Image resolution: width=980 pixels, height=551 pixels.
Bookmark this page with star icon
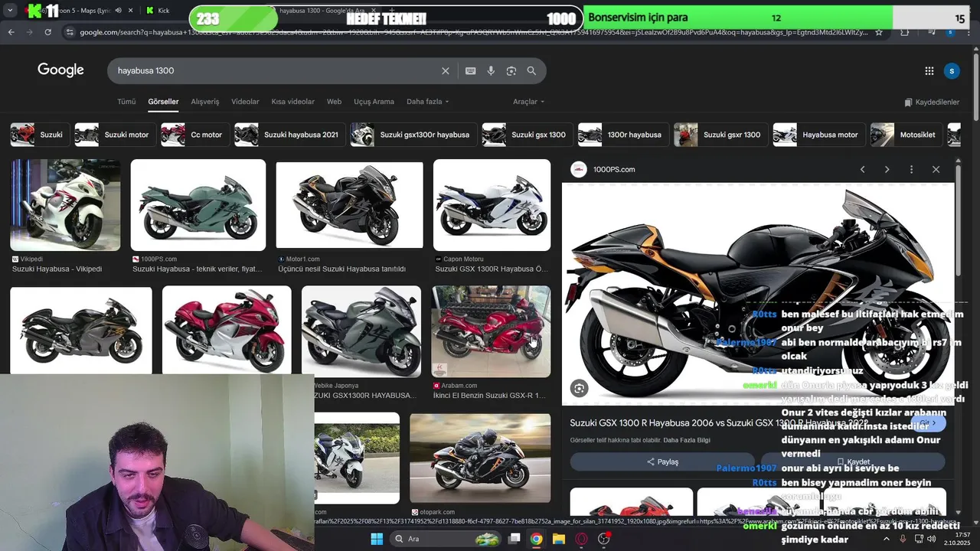879,32
